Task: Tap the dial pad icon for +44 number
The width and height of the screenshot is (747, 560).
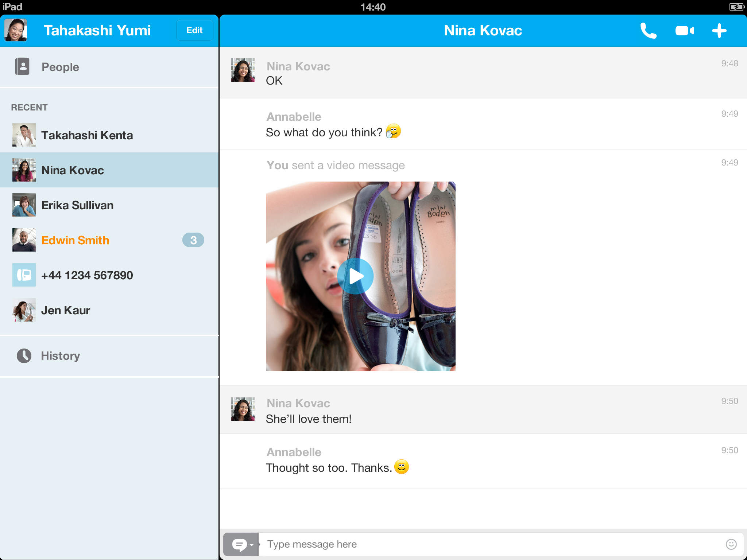Action: (x=24, y=275)
